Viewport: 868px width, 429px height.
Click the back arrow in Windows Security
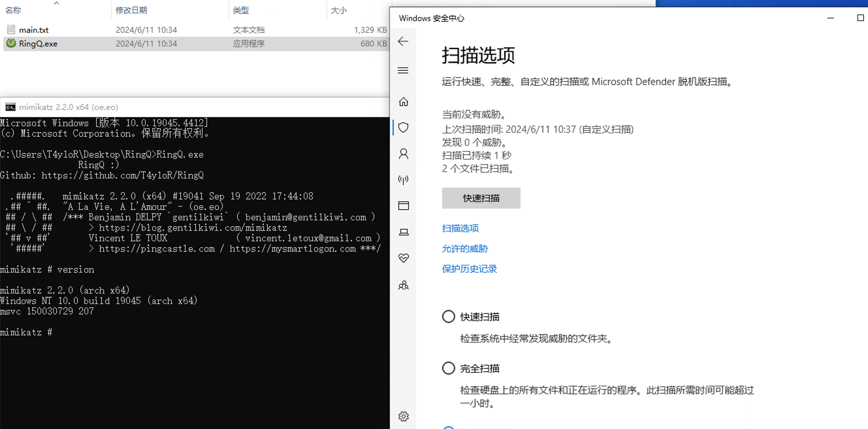[403, 42]
